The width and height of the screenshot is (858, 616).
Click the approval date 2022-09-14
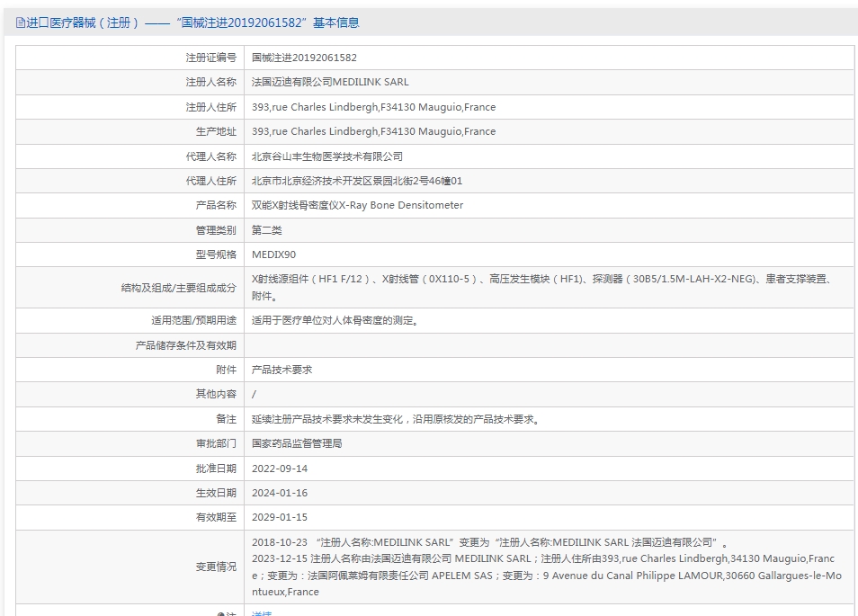click(280, 469)
